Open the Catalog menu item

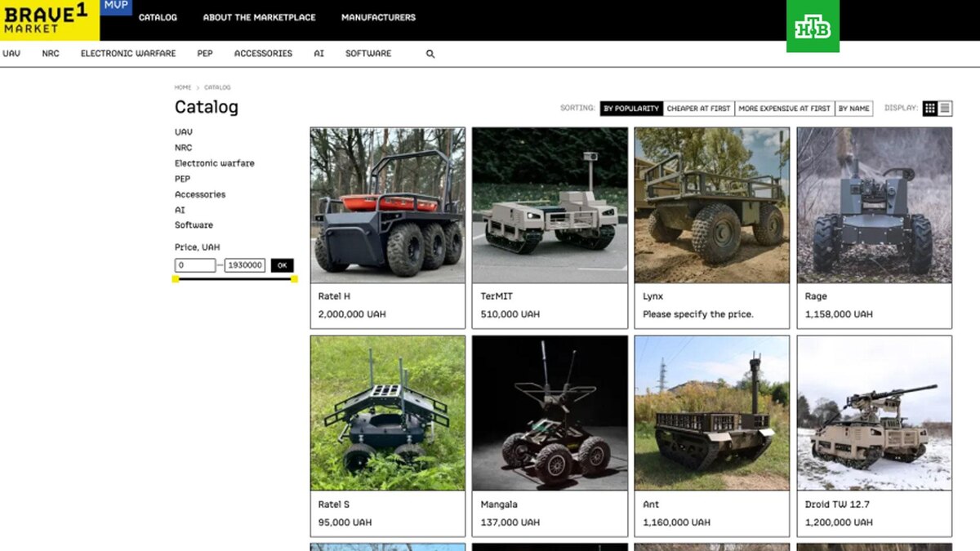158,16
